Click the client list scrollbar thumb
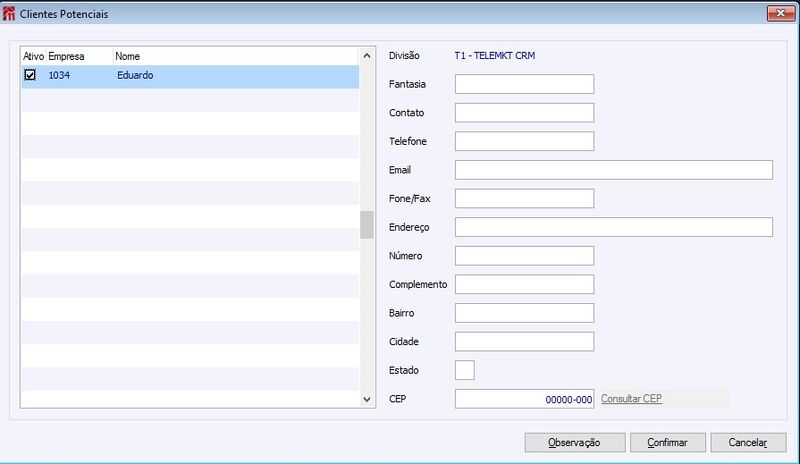 point(367,225)
